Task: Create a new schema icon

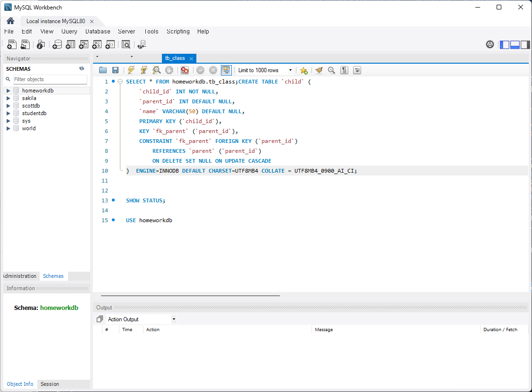Action: 57,44
